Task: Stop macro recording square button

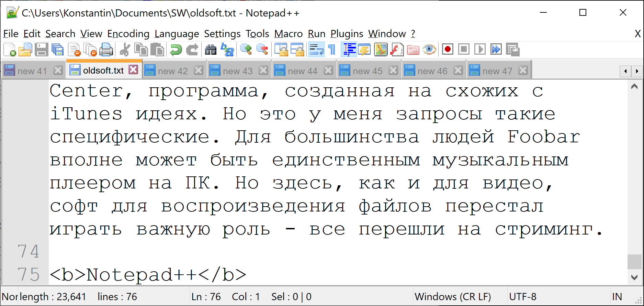Action: click(x=464, y=50)
